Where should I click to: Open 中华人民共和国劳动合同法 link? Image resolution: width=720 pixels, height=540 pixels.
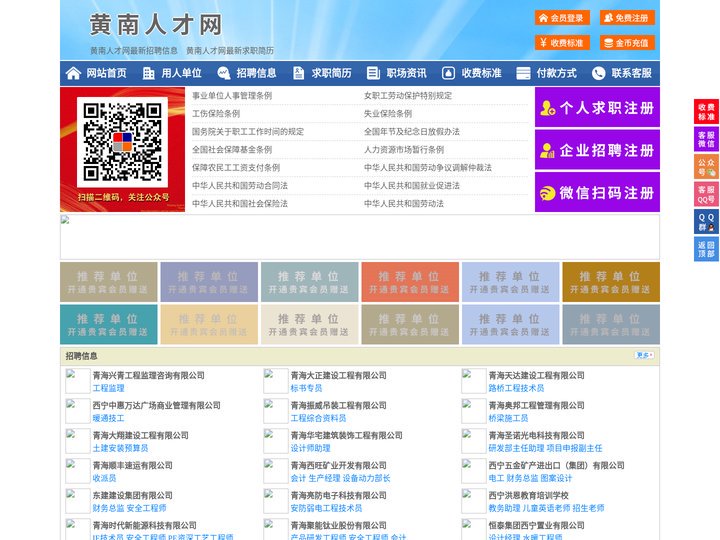tap(240, 186)
